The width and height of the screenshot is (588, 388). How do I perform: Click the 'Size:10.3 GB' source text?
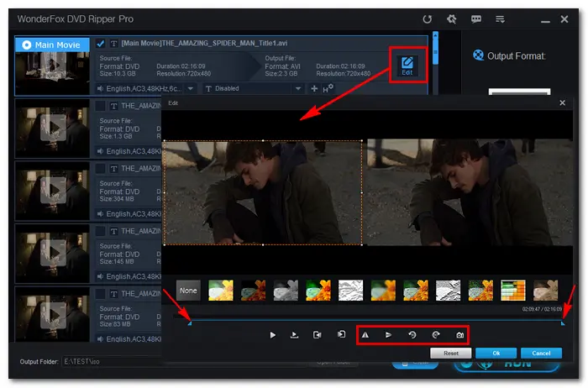click(118, 74)
